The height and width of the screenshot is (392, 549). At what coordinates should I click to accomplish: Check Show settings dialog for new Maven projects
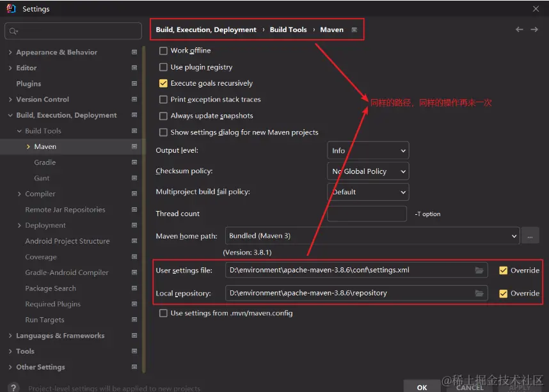[x=163, y=132]
